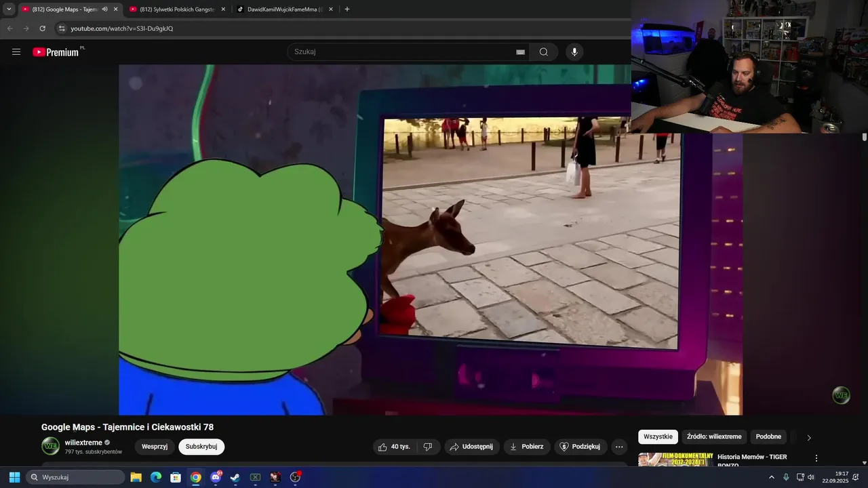Dislike the video with thumbs down
Viewport: 868px width, 488px height.
427,447
